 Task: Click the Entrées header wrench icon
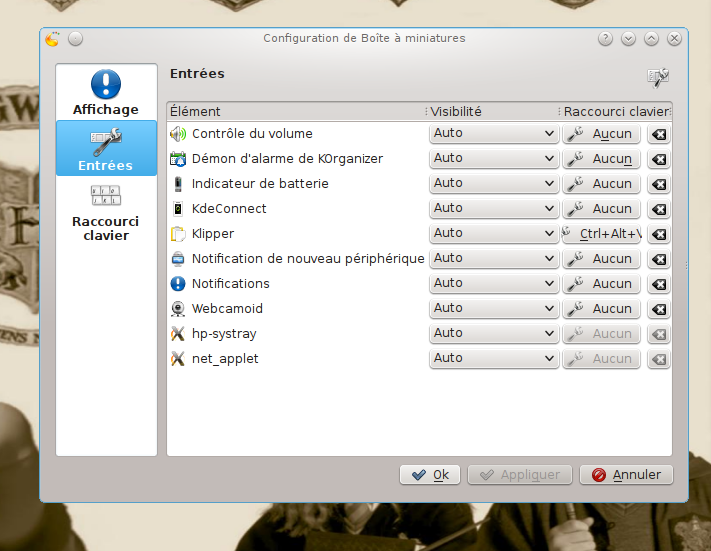pos(658,77)
